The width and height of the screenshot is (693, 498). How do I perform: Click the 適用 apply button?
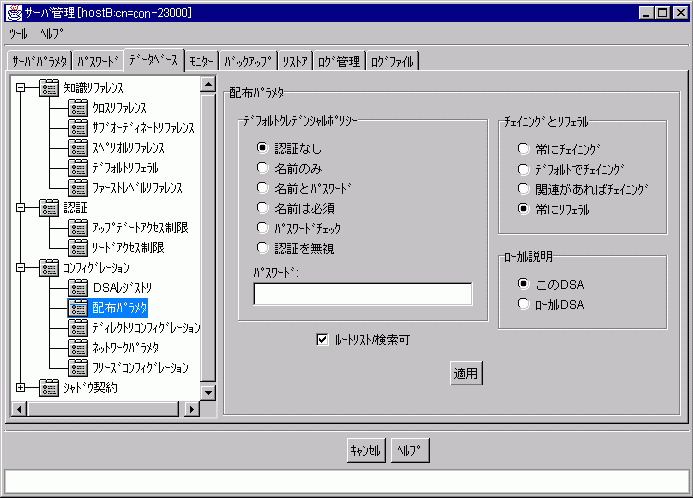(x=466, y=373)
